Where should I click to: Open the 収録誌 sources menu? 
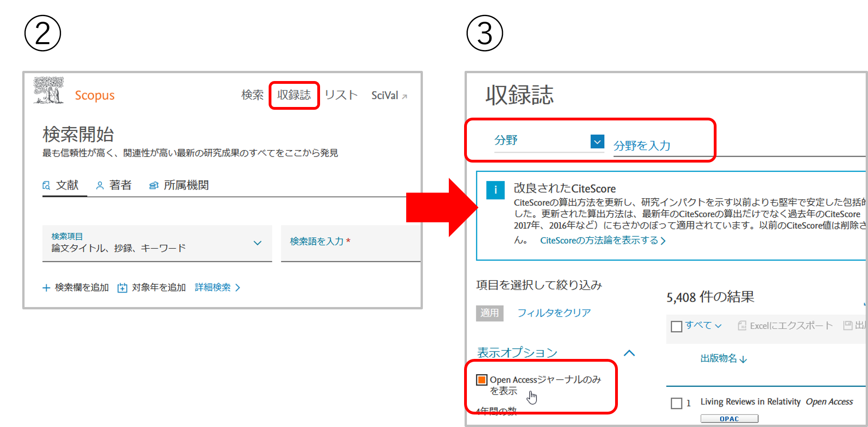click(294, 95)
